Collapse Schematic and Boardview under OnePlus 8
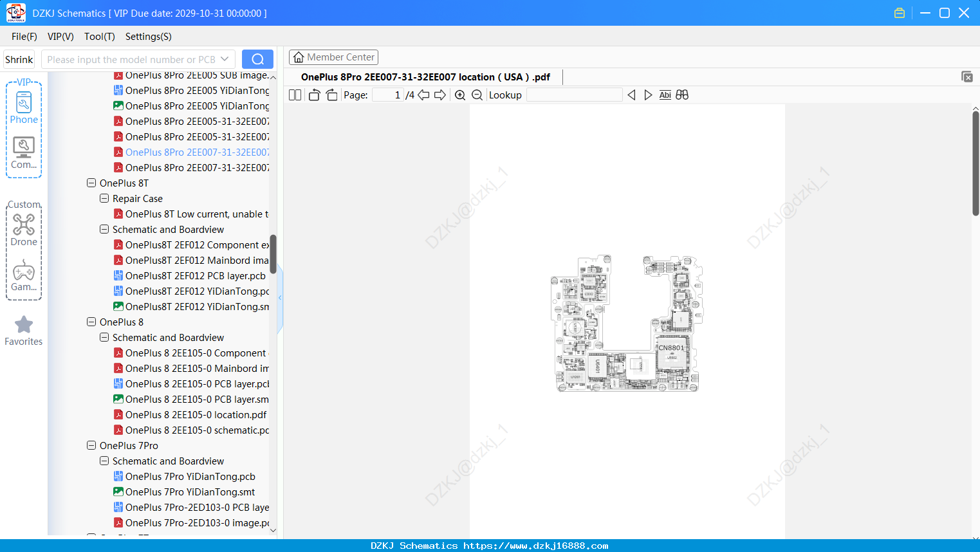 tap(104, 337)
